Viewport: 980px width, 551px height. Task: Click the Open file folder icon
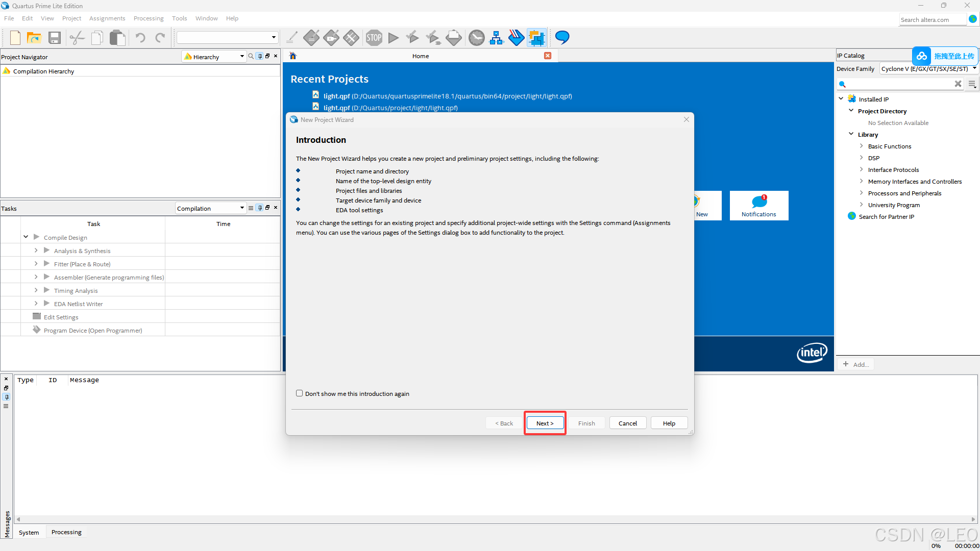click(x=34, y=38)
